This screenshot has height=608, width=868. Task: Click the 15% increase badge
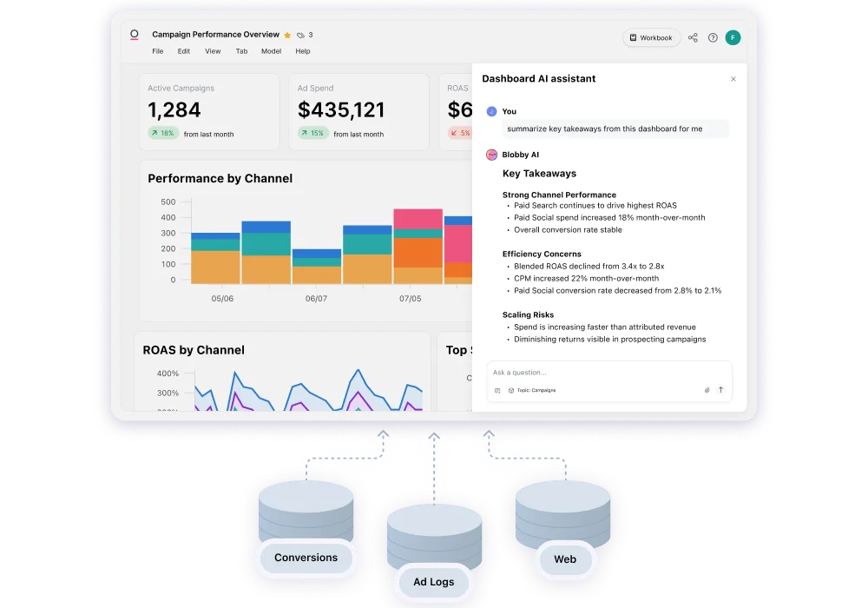click(312, 133)
